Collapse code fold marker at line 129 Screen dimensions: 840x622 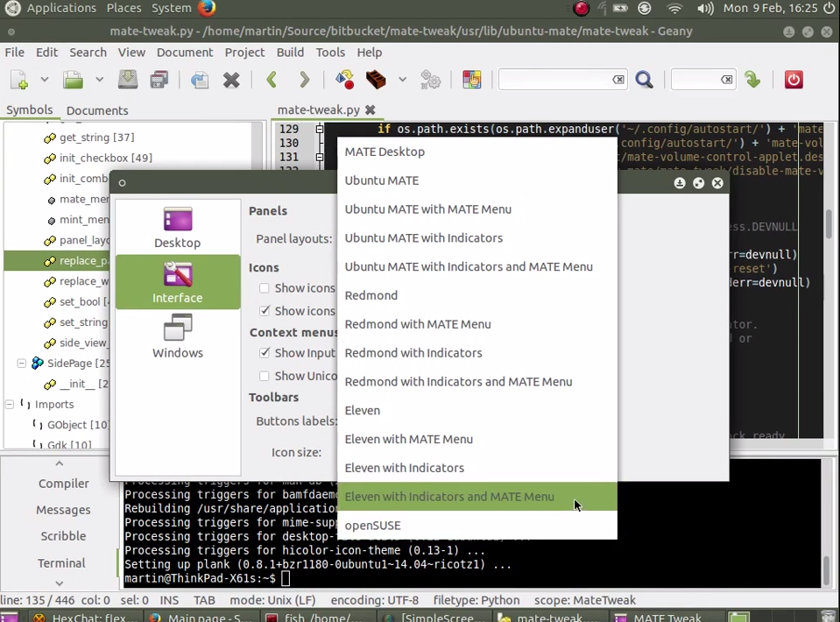point(320,129)
